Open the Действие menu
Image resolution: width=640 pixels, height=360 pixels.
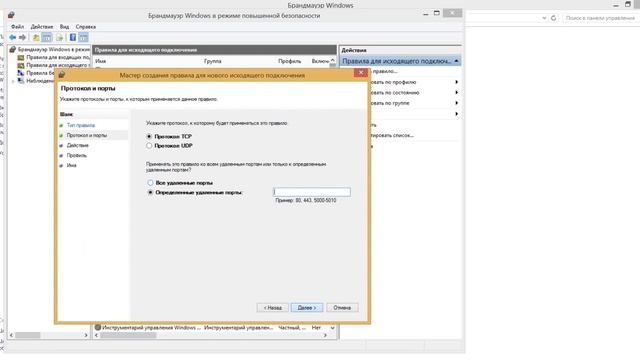(x=42, y=27)
